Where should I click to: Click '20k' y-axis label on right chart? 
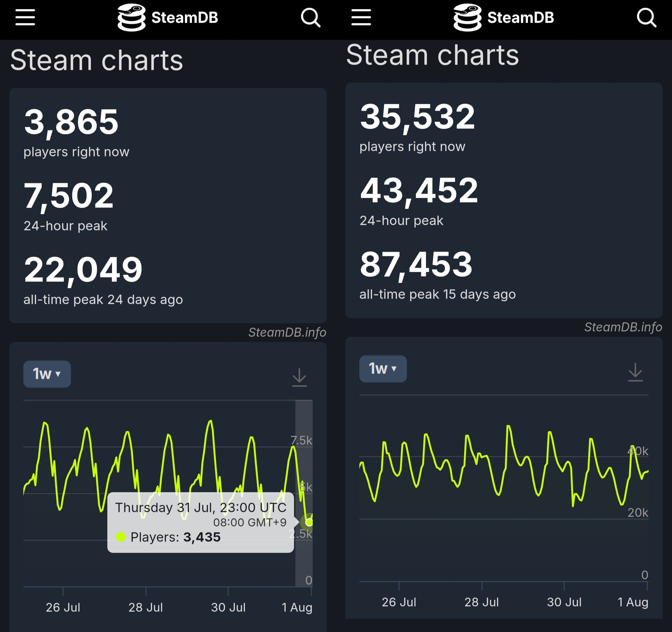638,513
